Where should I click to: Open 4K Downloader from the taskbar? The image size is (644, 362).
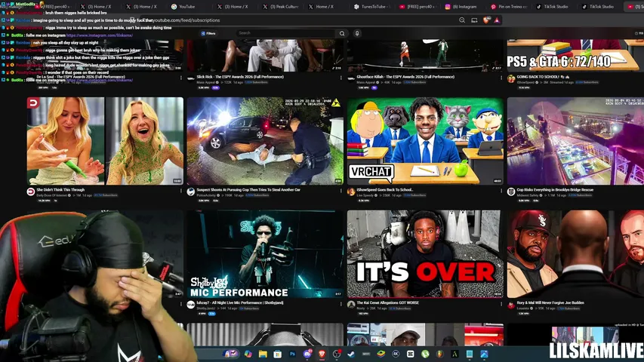[x=396, y=354]
